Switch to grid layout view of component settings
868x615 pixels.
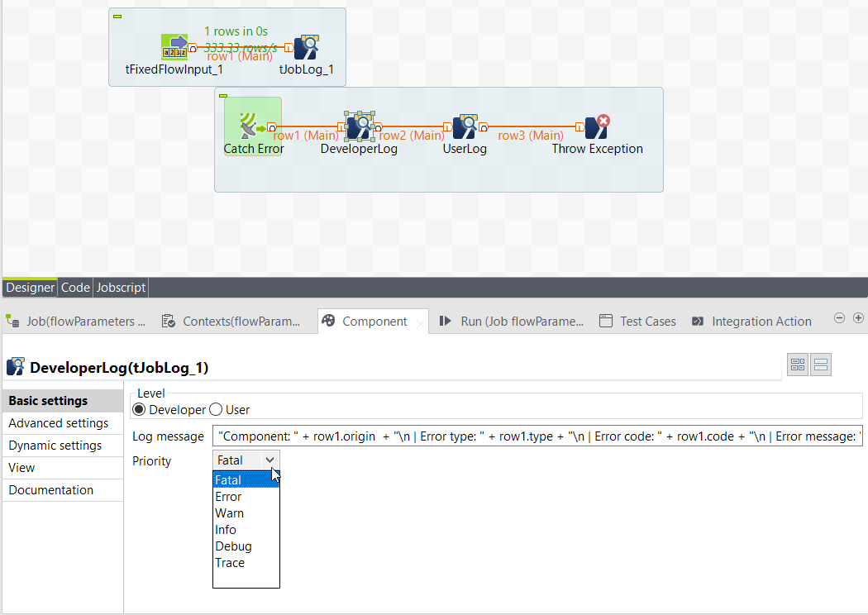(x=797, y=364)
